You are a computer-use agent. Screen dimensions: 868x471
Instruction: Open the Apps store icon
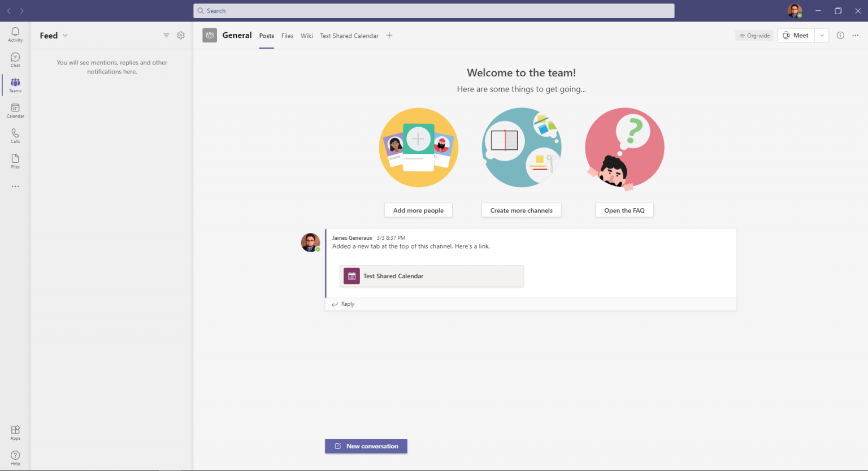pyautogui.click(x=15, y=433)
